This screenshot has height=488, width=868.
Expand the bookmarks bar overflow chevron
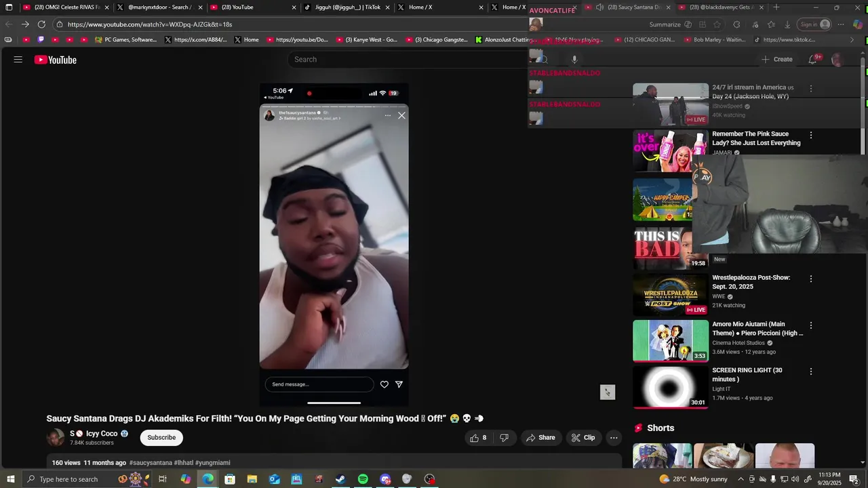click(x=852, y=40)
